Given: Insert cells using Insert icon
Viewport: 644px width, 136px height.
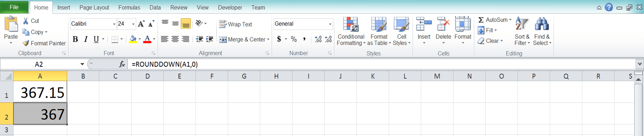Looking at the screenshot, I should point(424,25).
